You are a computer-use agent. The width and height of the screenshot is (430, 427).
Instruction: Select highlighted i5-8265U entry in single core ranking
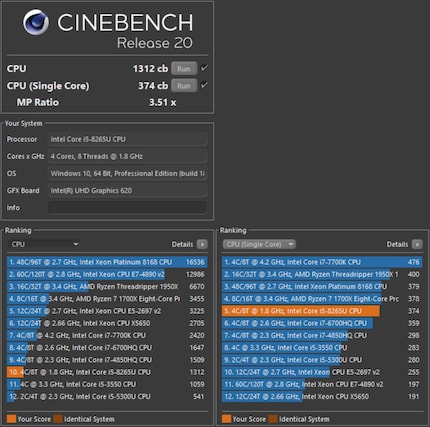pyautogui.click(x=322, y=311)
